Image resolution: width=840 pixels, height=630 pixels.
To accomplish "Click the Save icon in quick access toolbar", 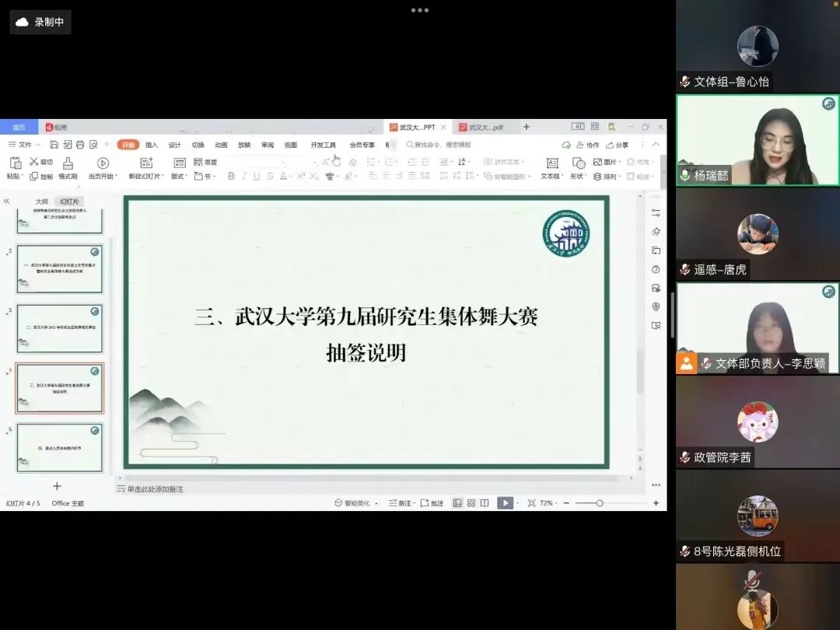I will click(x=54, y=145).
